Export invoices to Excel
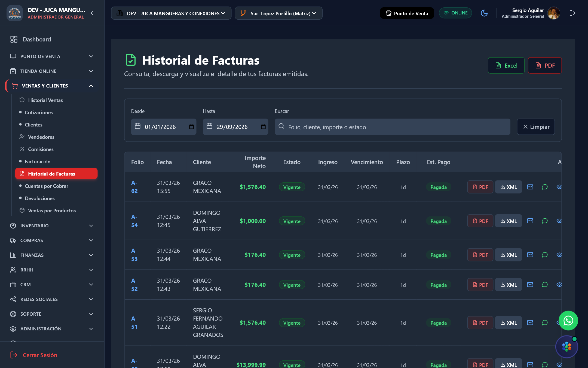The width and height of the screenshot is (588, 368). click(506, 65)
